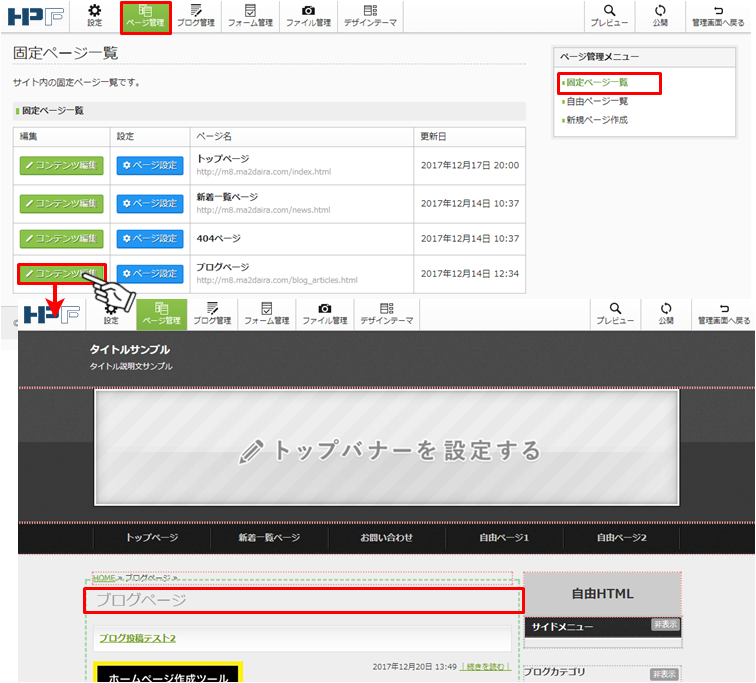The image size is (756, 683).
Task: Select デザインテーマ icon in lower editor toolbar
Action: (x=385, y=314)
